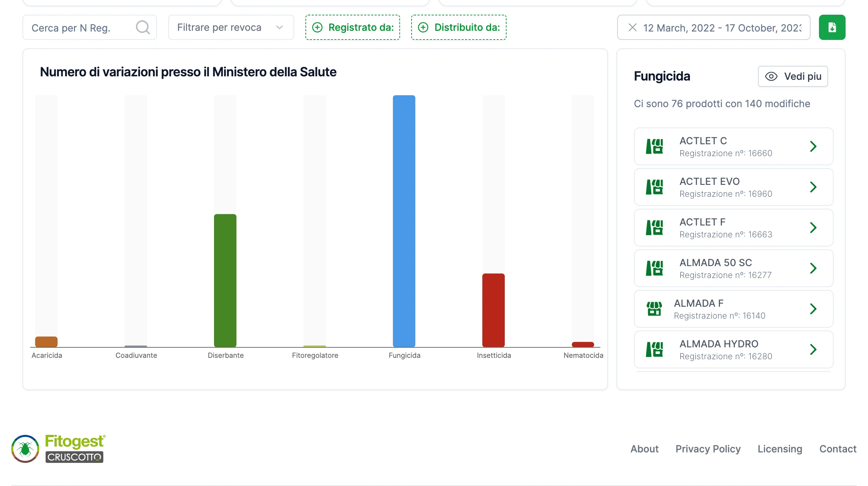Click the chevron arrow on ACTLET EVO

813,187
